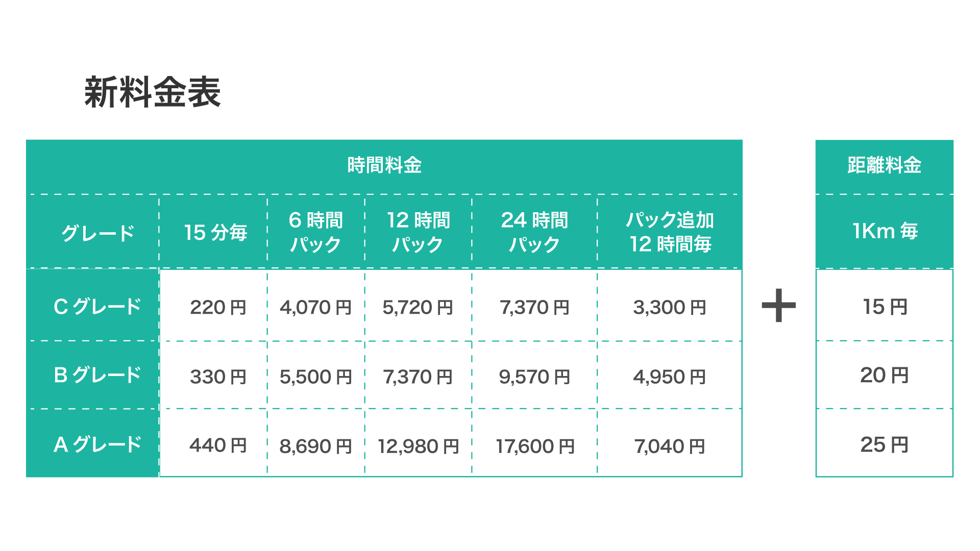Select the 15分毎 column header

[x=215, y=233]
